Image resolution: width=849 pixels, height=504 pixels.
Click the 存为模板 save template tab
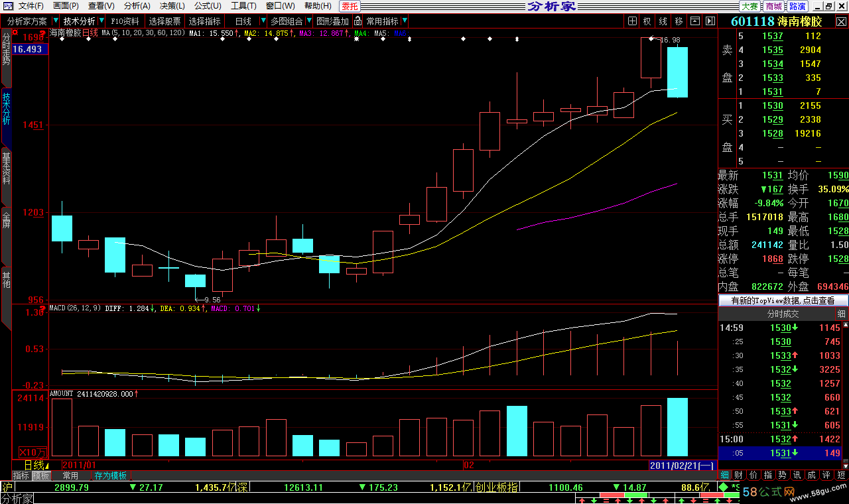[110, 475]
